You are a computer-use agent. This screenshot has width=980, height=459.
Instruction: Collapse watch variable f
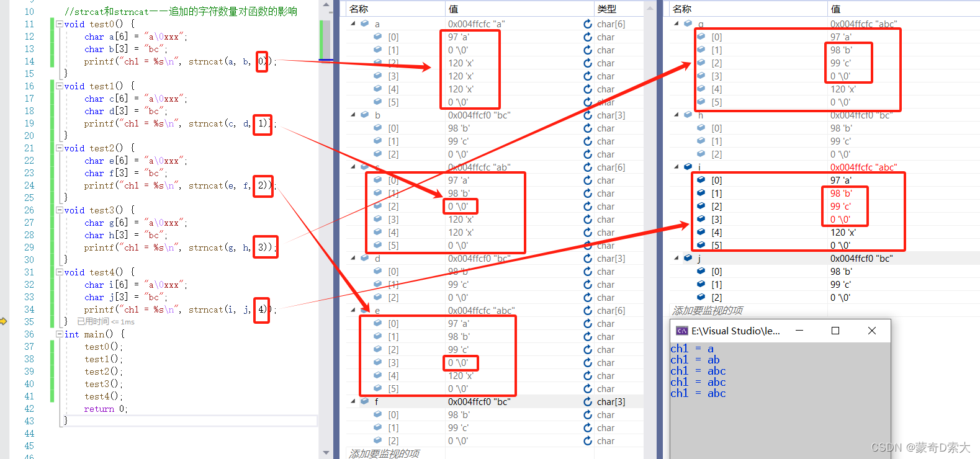(x=353, y=402)
